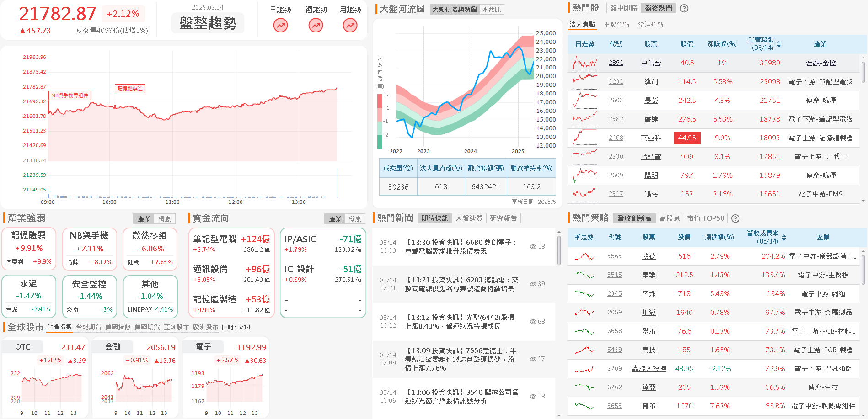868x419 pixels.
Task: Switch to 當沖焦點 tab
Action: tap(650, 25)
